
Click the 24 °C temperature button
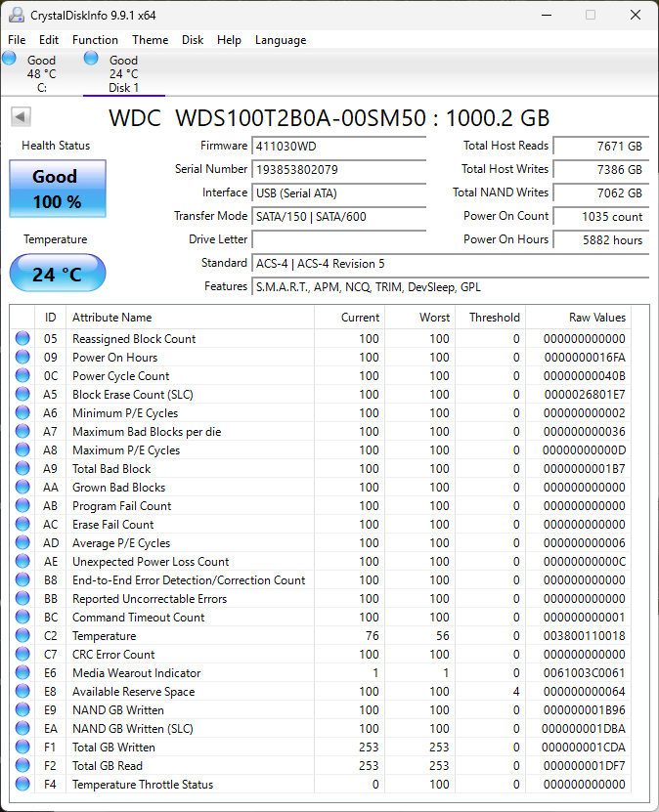click(x=58, y=273)
